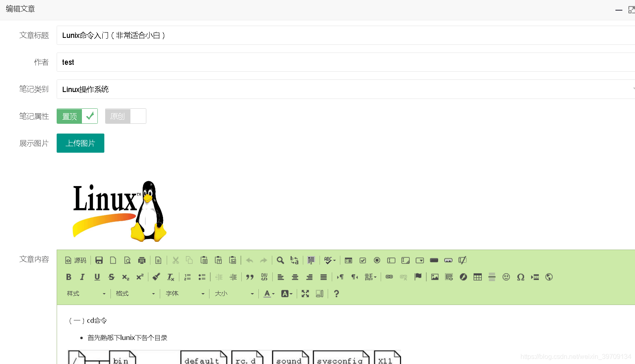635x364 pixels.
Task: Insert an anchor using the flag icon
Action: point(418,277)
